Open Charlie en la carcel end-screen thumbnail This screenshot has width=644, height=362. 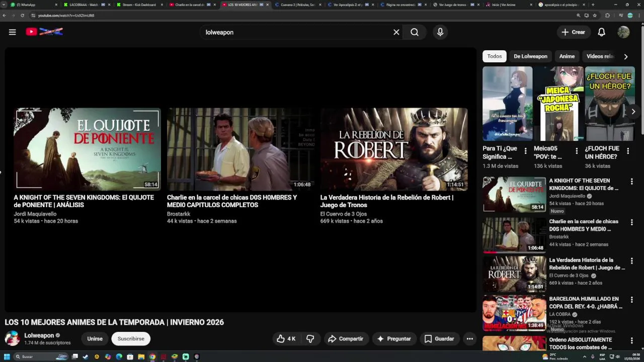tap(240, 149)
